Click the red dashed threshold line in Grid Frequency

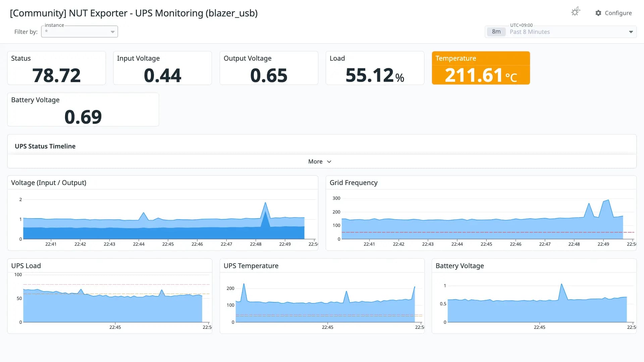click(x=488, y=232)
